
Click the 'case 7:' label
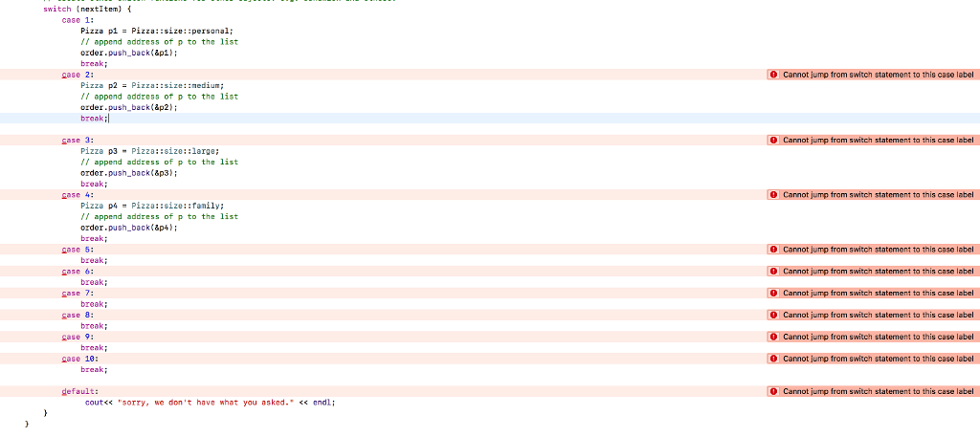click(x=78, y=293)
